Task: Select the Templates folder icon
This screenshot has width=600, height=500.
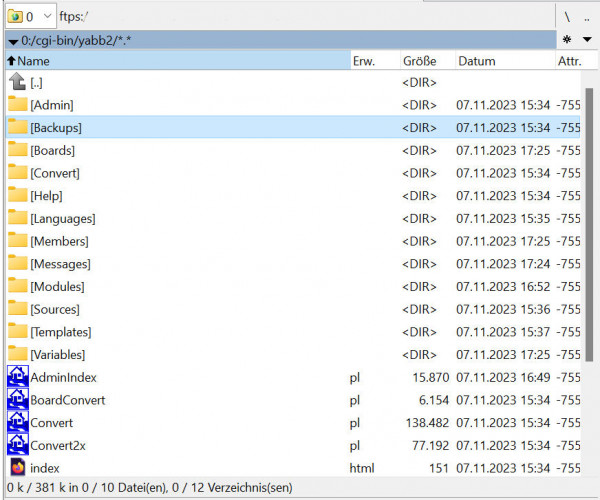Action: 18,331
